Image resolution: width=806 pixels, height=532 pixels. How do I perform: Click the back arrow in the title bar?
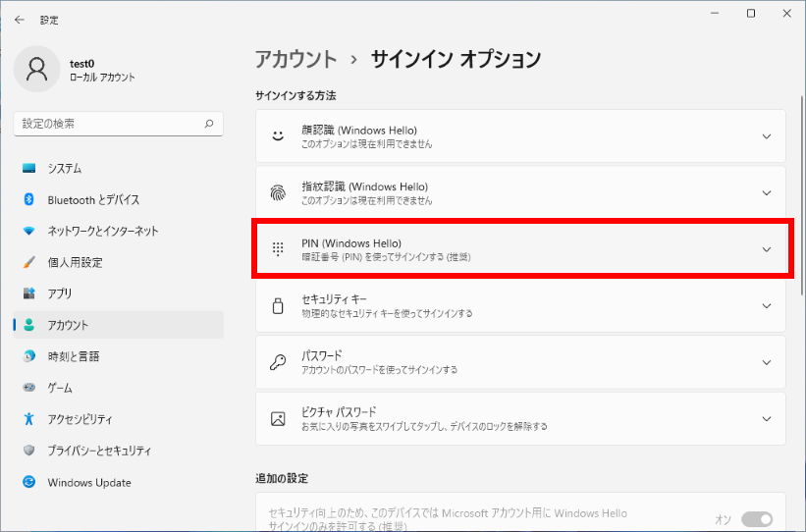(x=20, y=20)
